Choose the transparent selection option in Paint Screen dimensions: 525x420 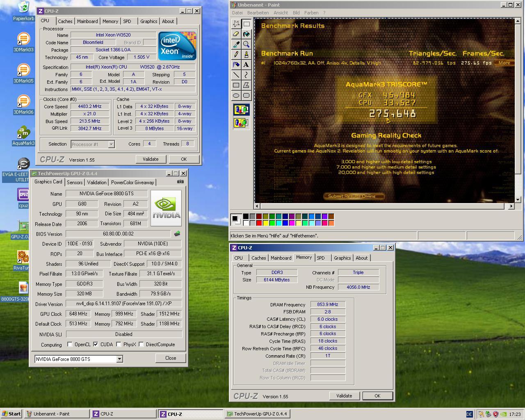tap(241, 123)
